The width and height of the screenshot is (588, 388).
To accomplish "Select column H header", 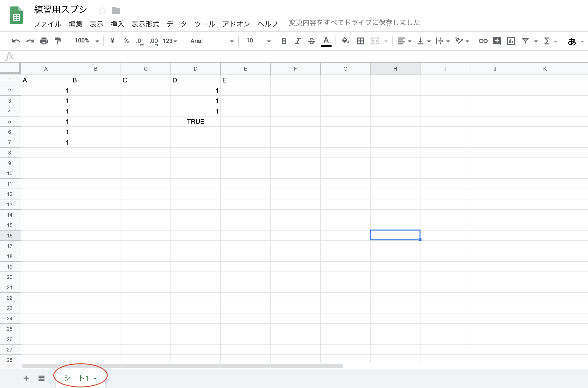I will pos(395,69).
